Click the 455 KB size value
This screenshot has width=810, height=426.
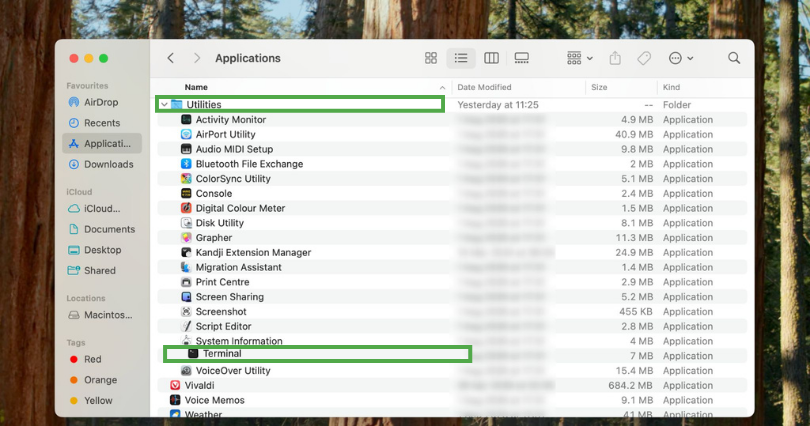[636, 312]
